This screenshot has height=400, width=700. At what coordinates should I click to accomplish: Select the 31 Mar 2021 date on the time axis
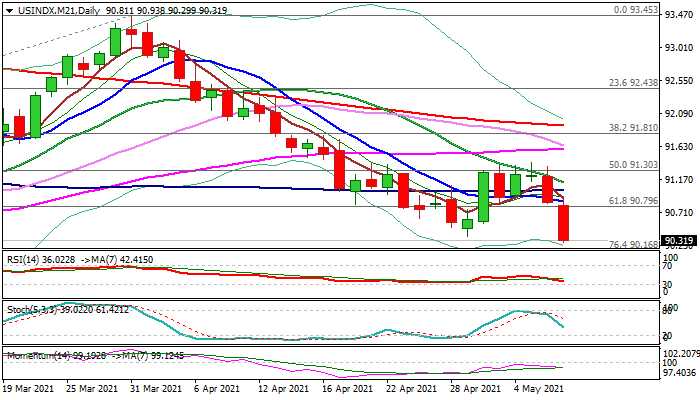pyautogui.click(x=156, y=387)
